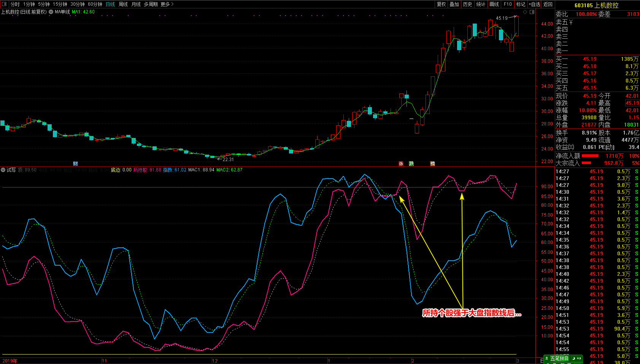Toggle punctuation mode in the input method bar
This screenshot has width=640, height=364.
[579, 358]
